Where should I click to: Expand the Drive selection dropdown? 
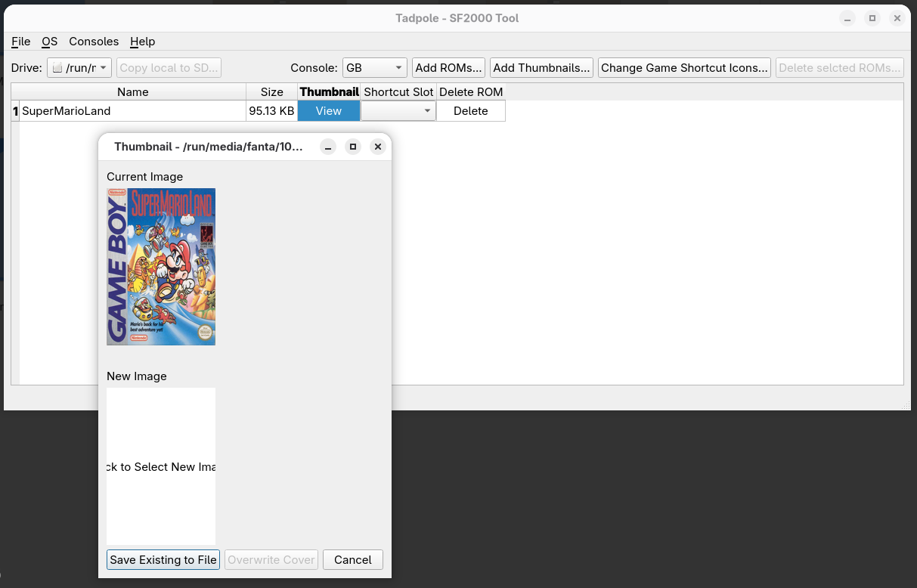(x=79, y=68)
